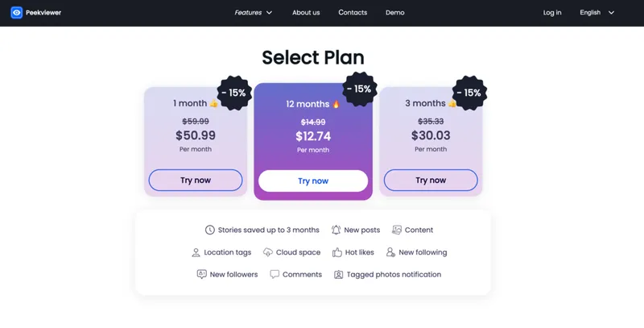
Task: Click the Cloud space cloud icon
Action: coord(268,252)
